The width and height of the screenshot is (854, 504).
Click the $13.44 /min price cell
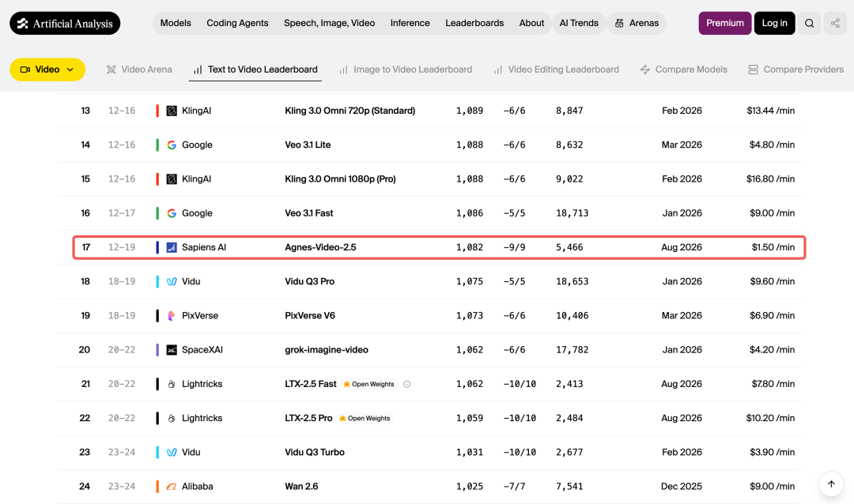tap(771, 111)
